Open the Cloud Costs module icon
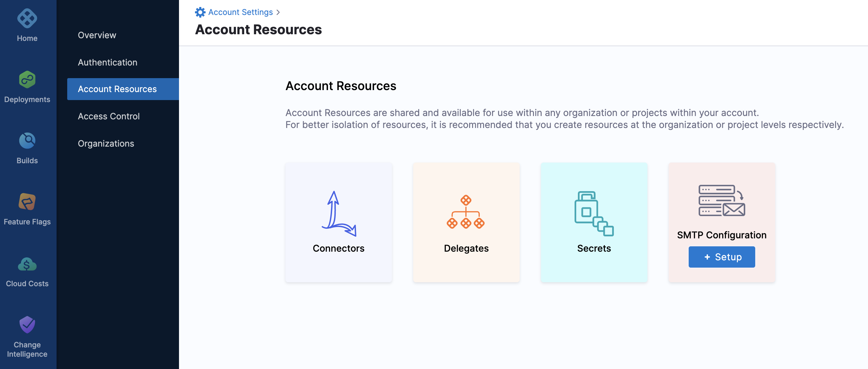The height and width of the screenshot is (369, 868). (27, 264)
